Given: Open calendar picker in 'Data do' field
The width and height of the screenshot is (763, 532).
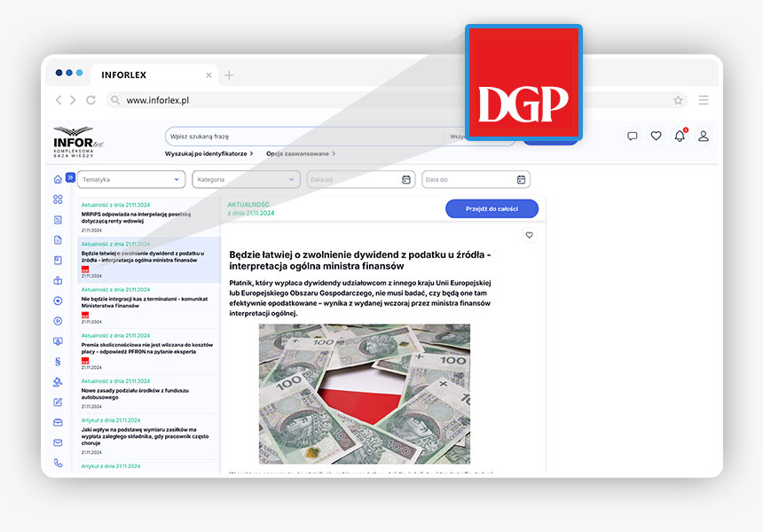Looking at the screenshot, I should pyautogui.click(x=521, y=179).
